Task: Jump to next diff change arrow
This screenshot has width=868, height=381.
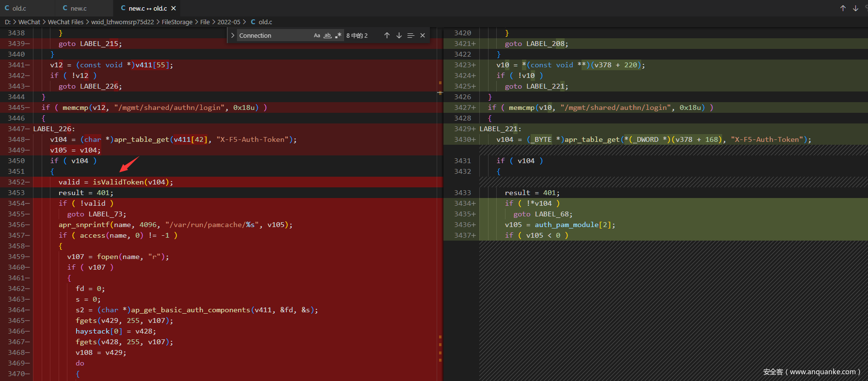Action: coord(855,8)
